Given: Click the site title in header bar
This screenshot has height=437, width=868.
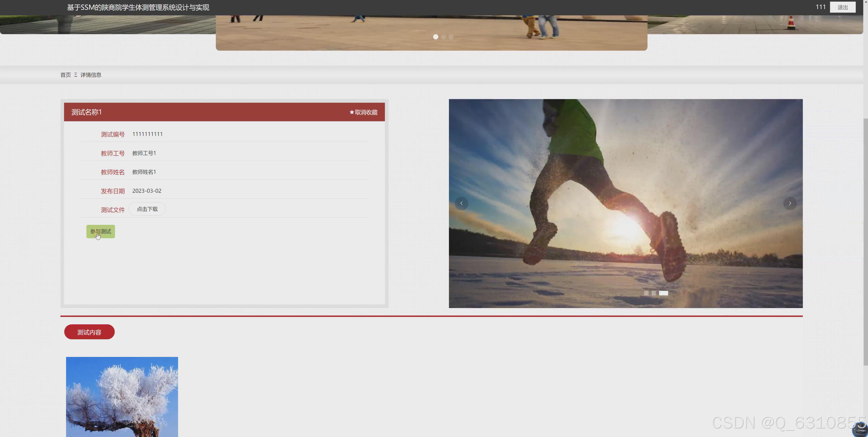Looking at the screenshot, I should coord(138,7).
